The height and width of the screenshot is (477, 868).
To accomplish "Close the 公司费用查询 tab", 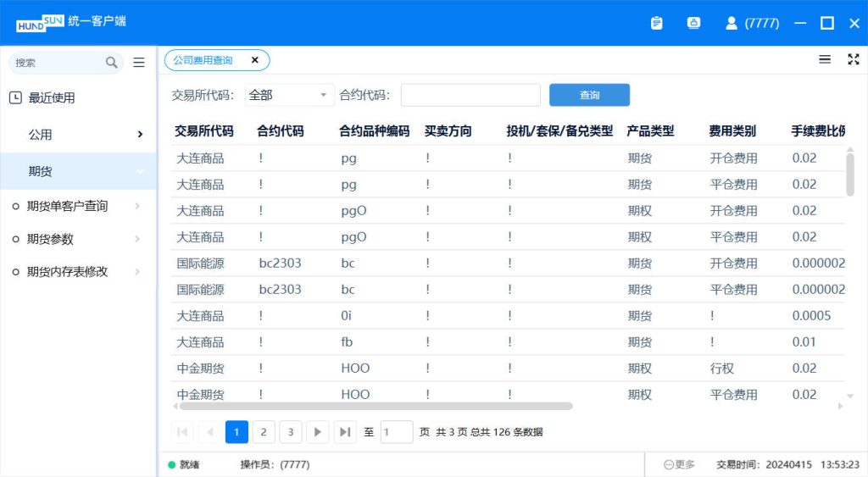I will click(254, 60).
